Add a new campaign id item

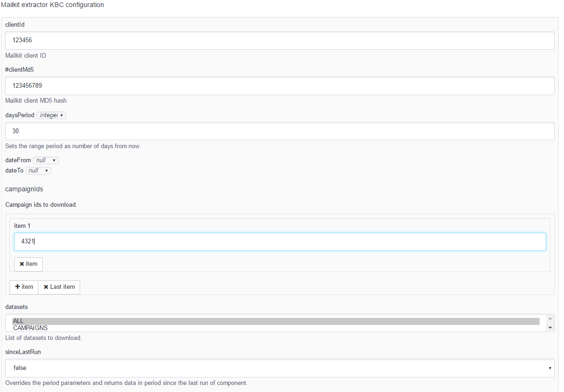(24, 287)
